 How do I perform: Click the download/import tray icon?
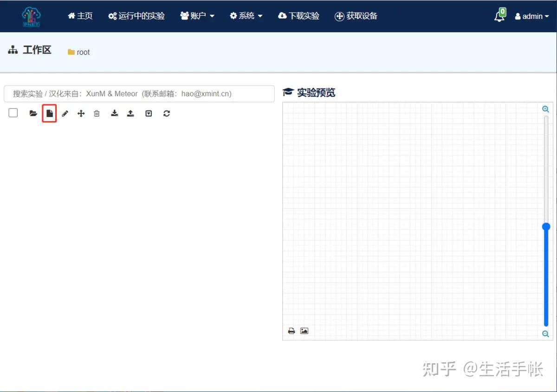[x=114, y=113]
